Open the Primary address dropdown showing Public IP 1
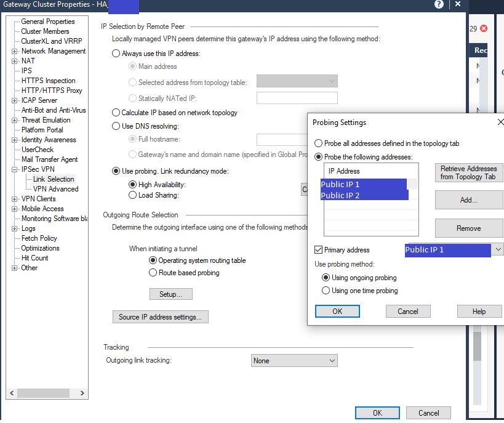Viewport: 504px width, 423px height. (x=500, y=251)
